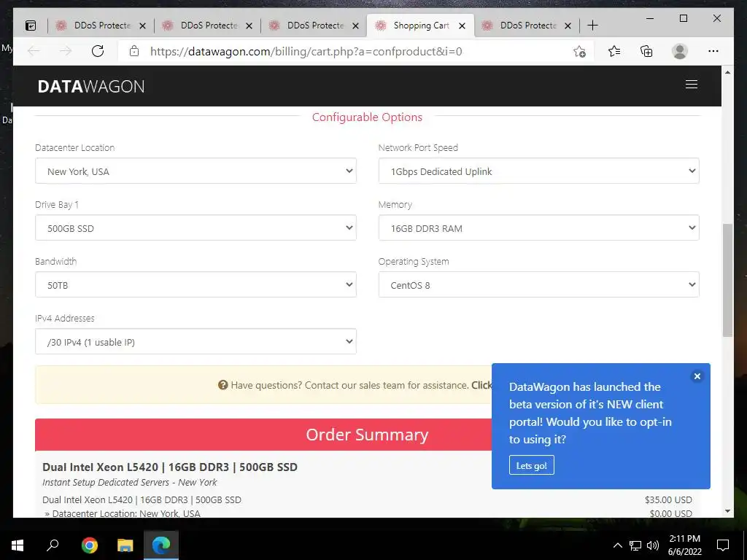Close the third DDoS Protected tab
The image size is (747, 560).
tap(355, 26)
